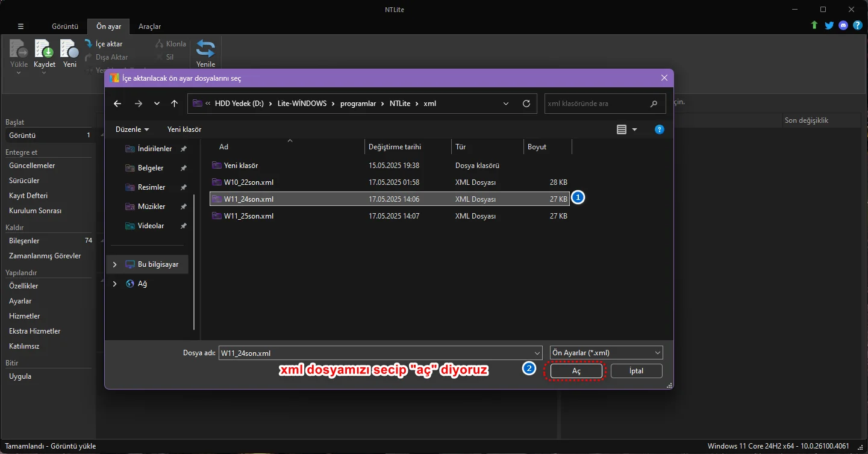Open the Araçlar tab
The width and height of the screenshot is (868, 454).
149,26
